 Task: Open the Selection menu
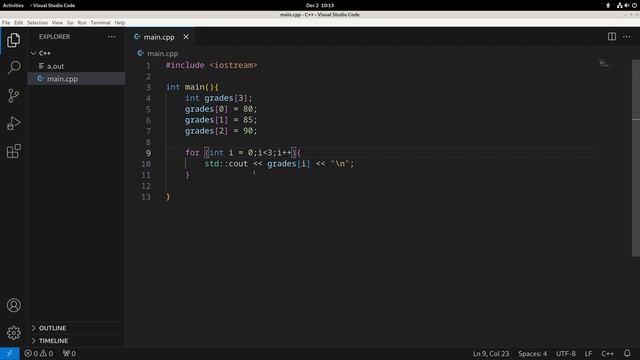coord(38,23)
